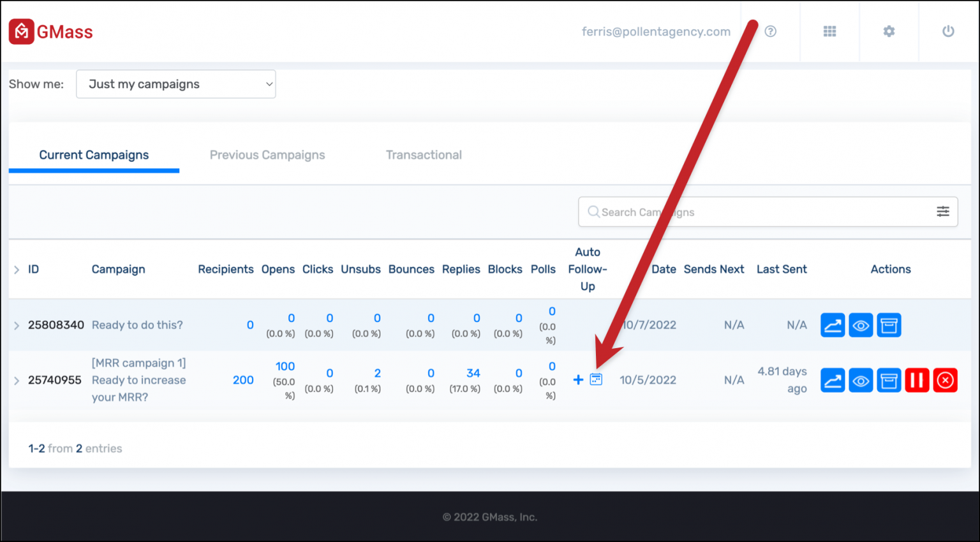This screenshot has width=980, height=542.
Task: Expand row for campaign 25740955
Action: 17,381
